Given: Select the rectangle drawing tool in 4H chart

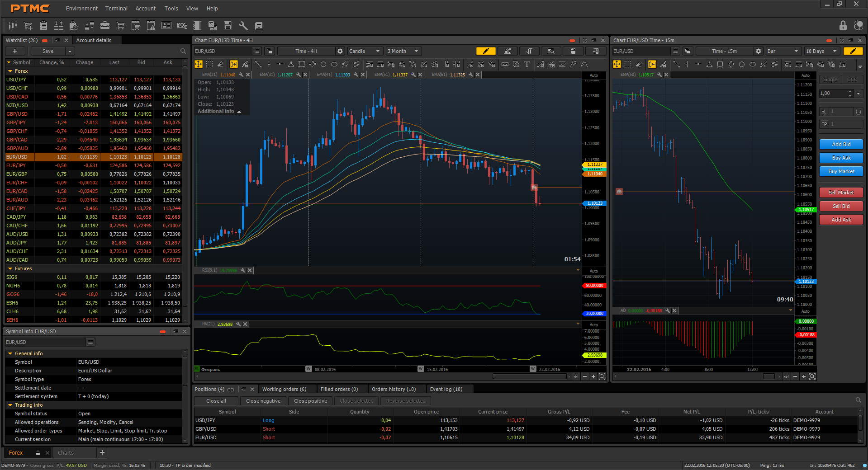Looking at the screenshot, I should coord(302,64).
